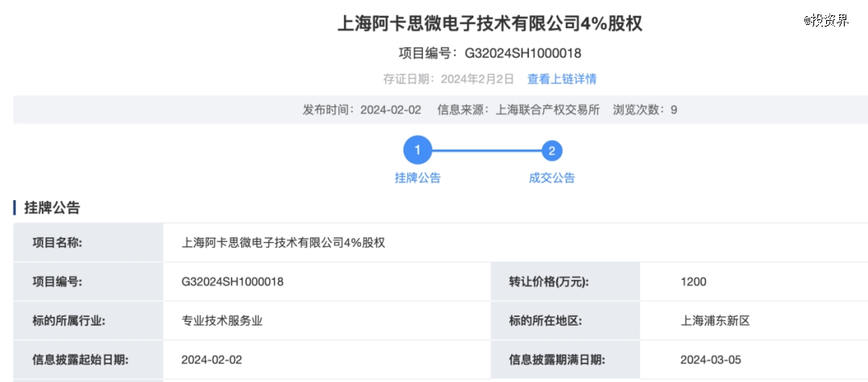
Task: Open the 挂牌公告 step label
Action: pos(417,179)
